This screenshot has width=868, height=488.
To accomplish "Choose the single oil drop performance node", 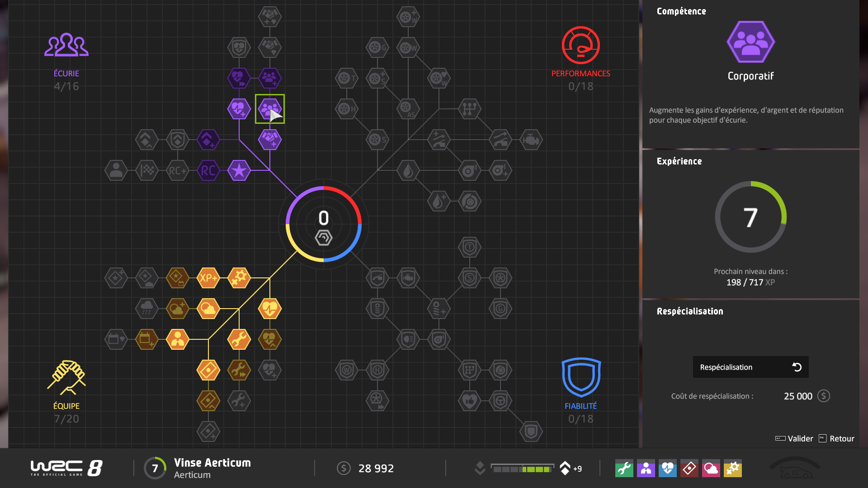I will 408,170.
